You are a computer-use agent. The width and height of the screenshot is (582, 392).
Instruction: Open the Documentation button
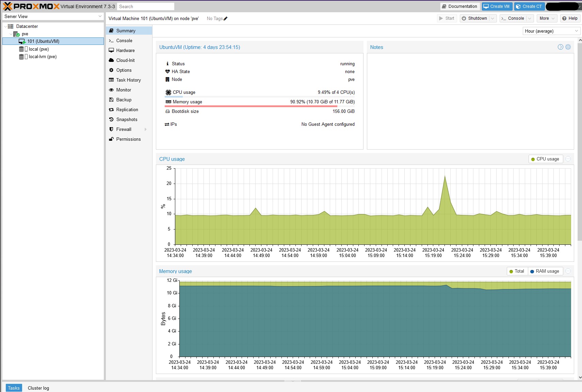[x=459, y=6]
